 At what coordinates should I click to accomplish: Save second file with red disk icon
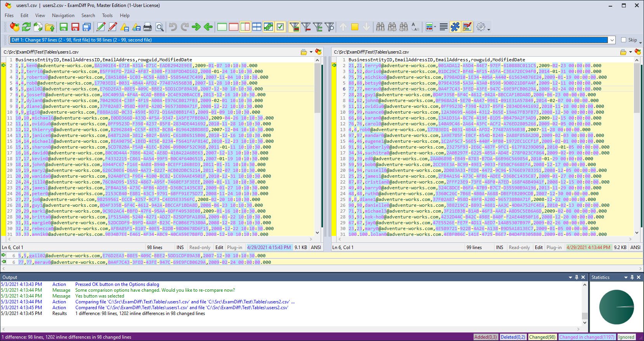[75, 27]
